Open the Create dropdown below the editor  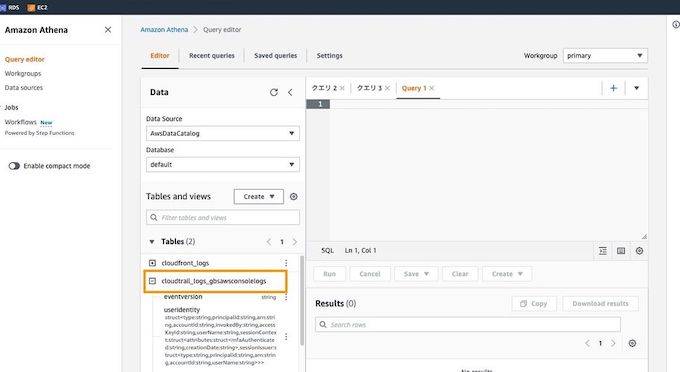(507, 274)
